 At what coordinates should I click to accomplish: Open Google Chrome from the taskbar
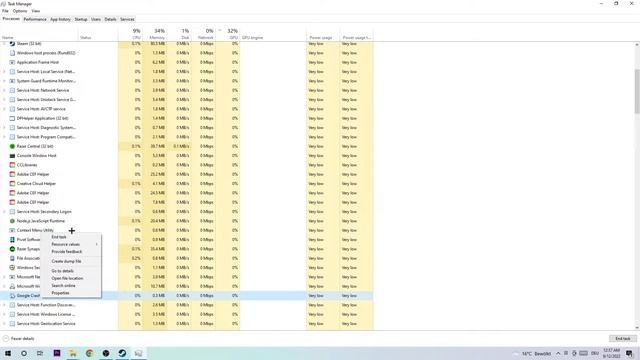pyautogui.click(x=89, y=353)
